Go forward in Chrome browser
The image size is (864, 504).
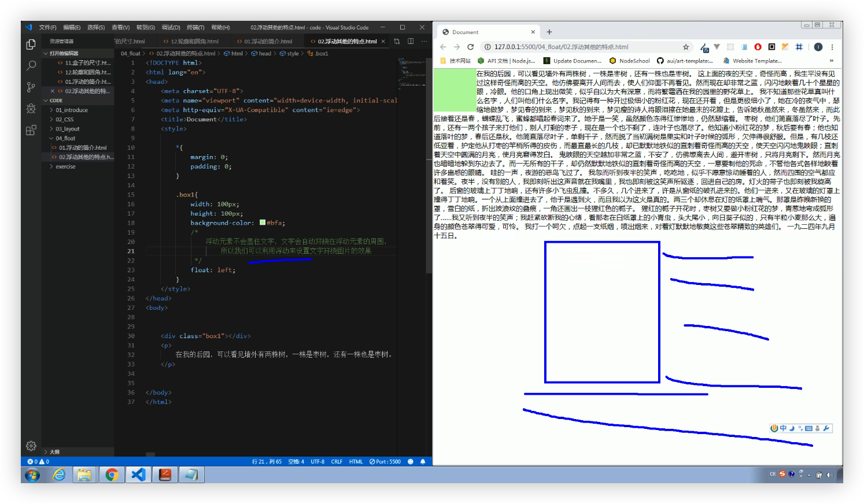coord(457,47)
